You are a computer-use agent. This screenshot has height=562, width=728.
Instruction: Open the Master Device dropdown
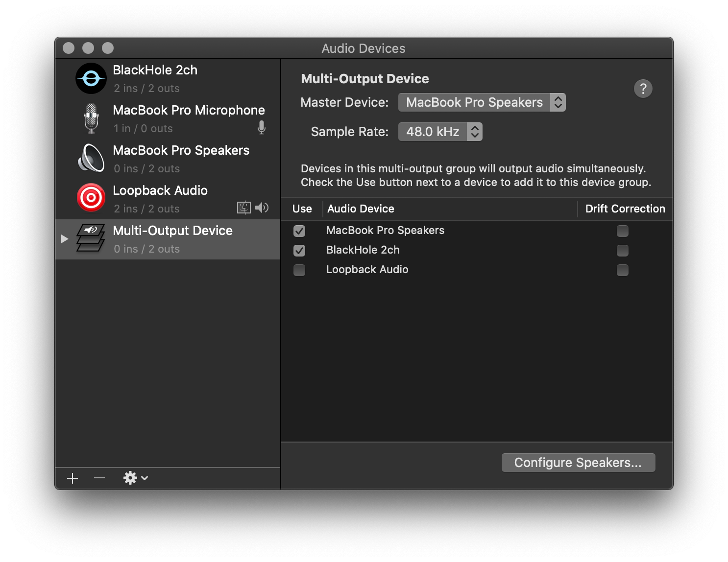(x=482, y=102)
